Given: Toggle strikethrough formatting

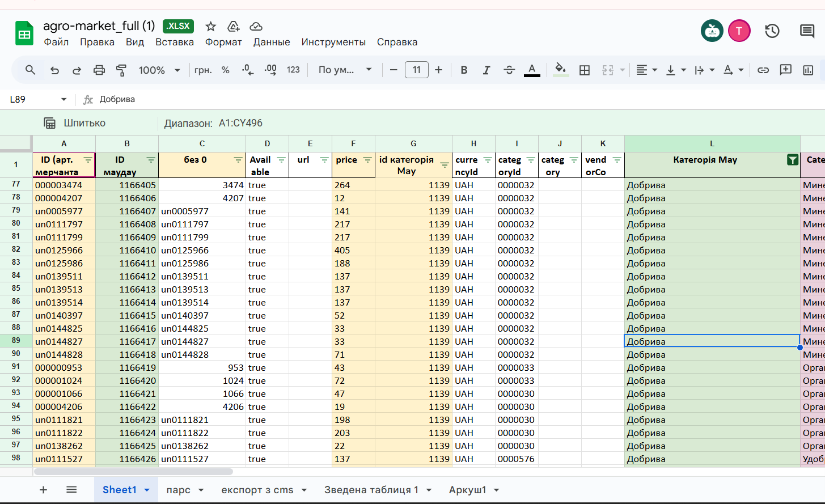Looking at the screenshot, I should (x=509, y=70).
